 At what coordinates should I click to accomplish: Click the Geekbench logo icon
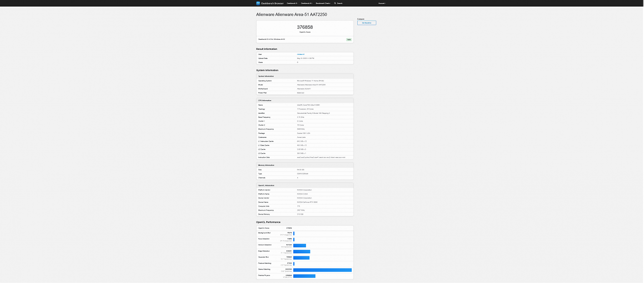pyautogui.click(x=258, y=3)
